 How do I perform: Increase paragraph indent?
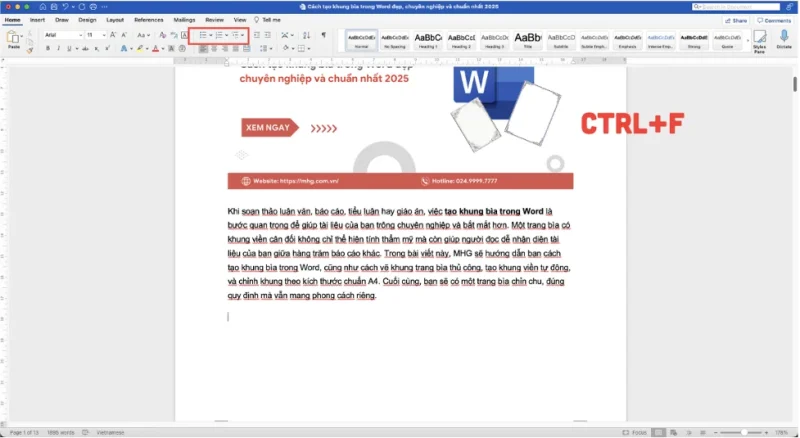pos(267,35)
